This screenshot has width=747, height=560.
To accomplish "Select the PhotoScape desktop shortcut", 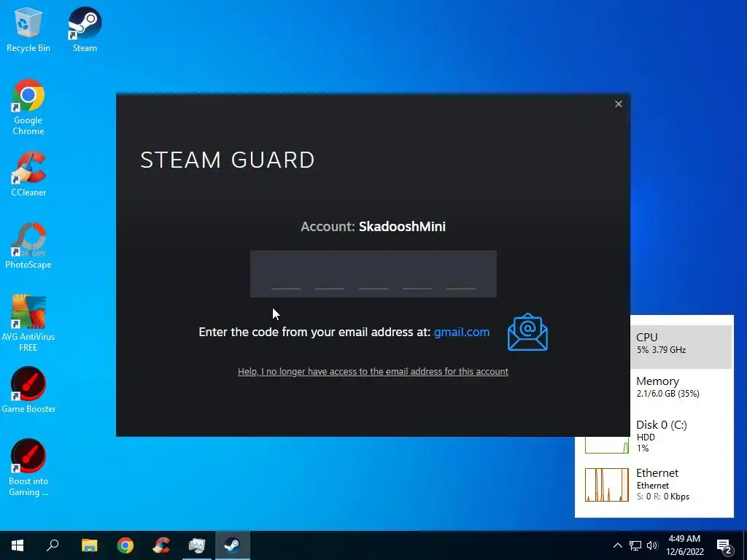I will 28,246.
